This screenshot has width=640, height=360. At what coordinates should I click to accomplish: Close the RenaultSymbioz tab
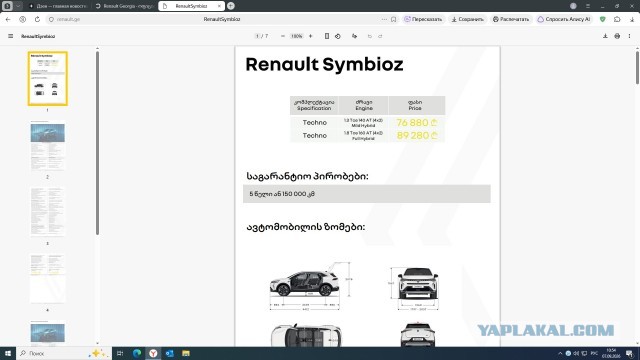coord(219,6)
